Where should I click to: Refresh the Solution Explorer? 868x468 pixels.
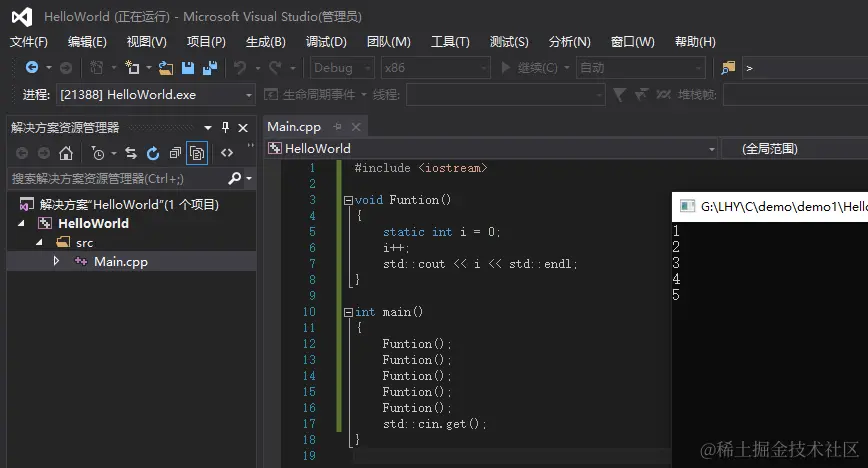153,153
